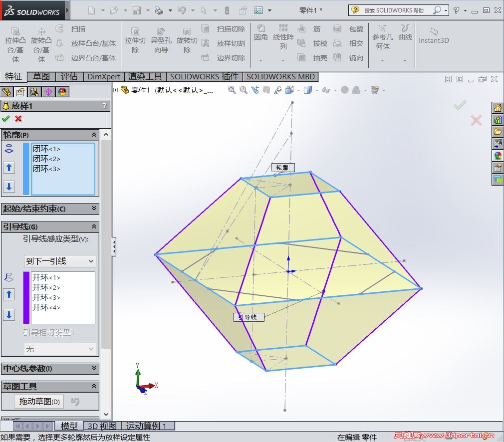Click the Mirror tool (镜向)
The width and height of the screenshot is (504, 442).
[348, 58]
